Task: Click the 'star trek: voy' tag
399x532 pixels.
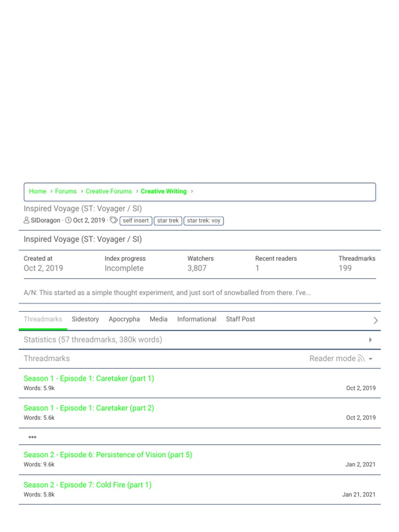Action: click(204, 221)
